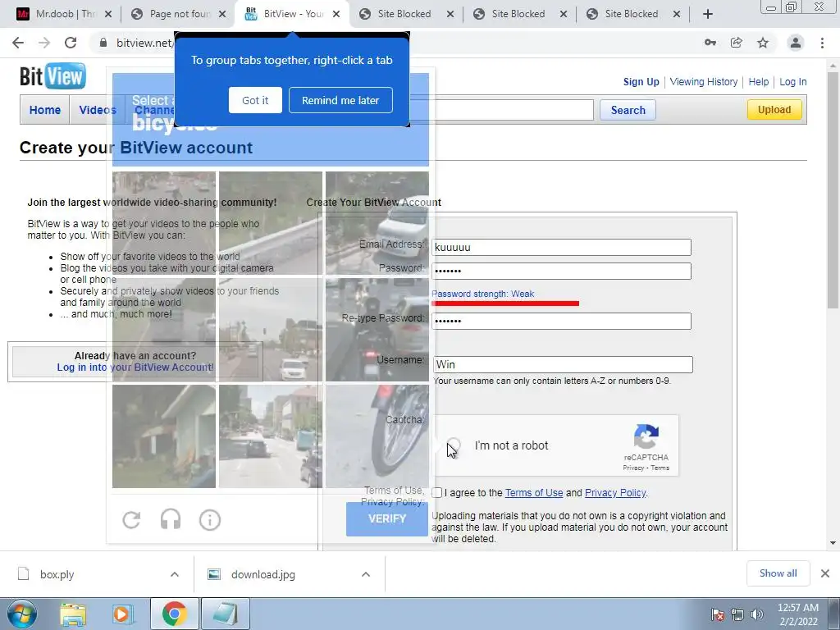Open the Sign Up link

pos(641,82)
